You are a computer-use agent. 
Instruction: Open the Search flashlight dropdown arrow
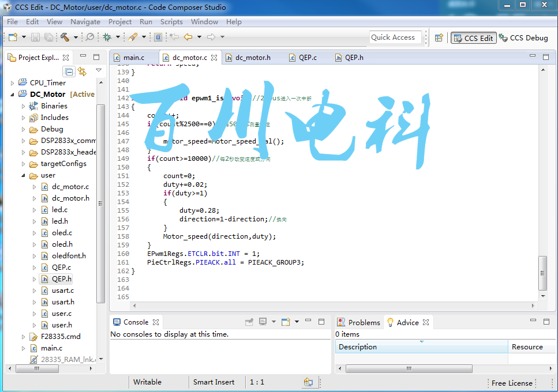(x=144, y=37)
